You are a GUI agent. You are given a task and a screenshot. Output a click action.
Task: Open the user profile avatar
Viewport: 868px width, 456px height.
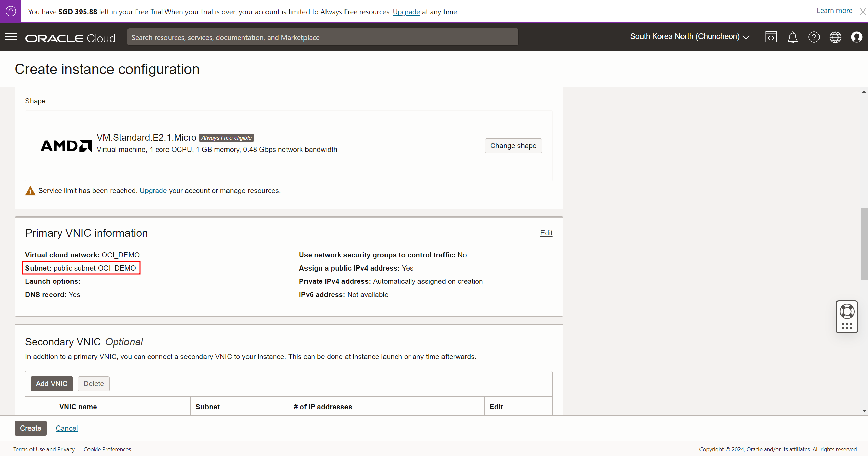pyautogui.click(x=856, y=37)
